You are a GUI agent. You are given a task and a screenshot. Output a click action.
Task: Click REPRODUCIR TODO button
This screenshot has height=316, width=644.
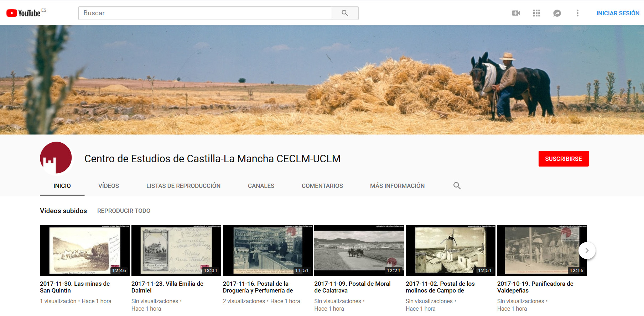coord(124,211)
